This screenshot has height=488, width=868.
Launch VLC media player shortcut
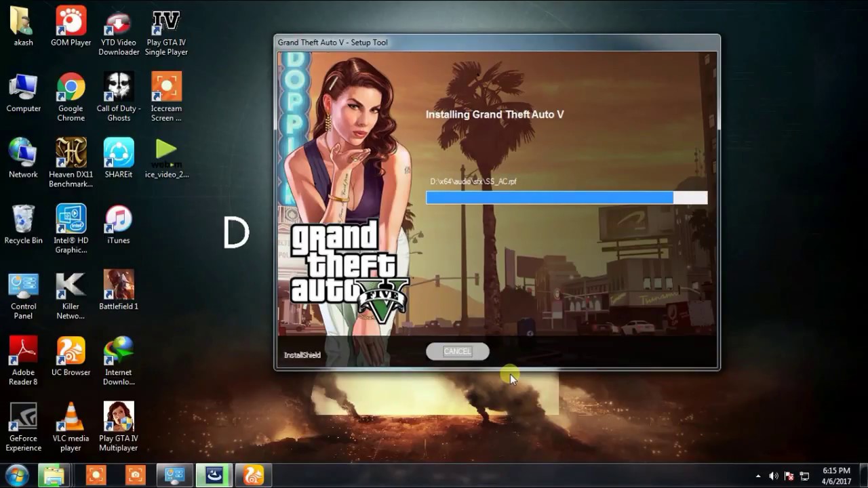71,427
